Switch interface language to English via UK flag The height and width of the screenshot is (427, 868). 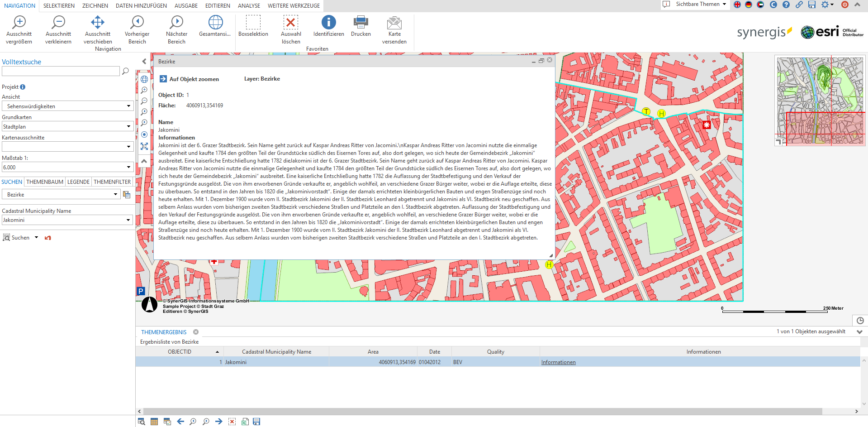point(737,5)
